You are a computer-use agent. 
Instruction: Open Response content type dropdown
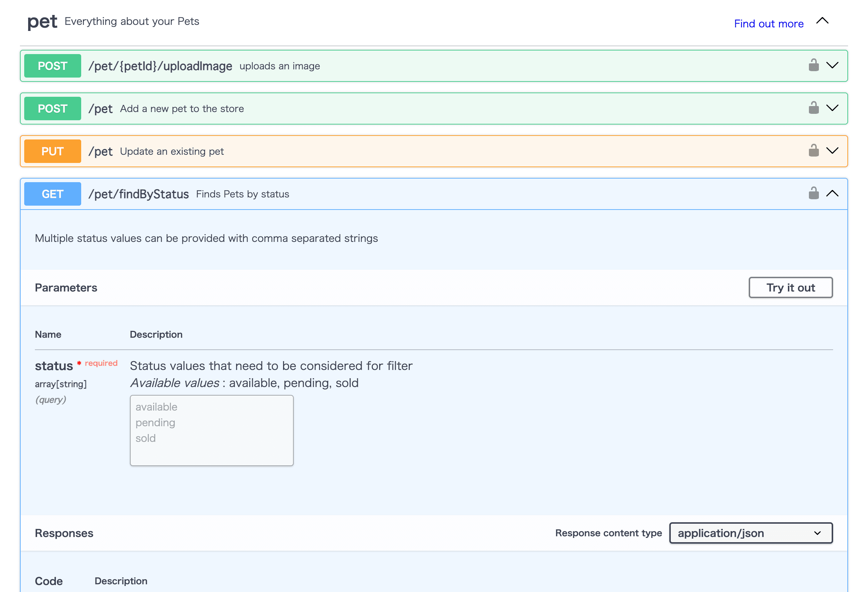click(751, 533)
